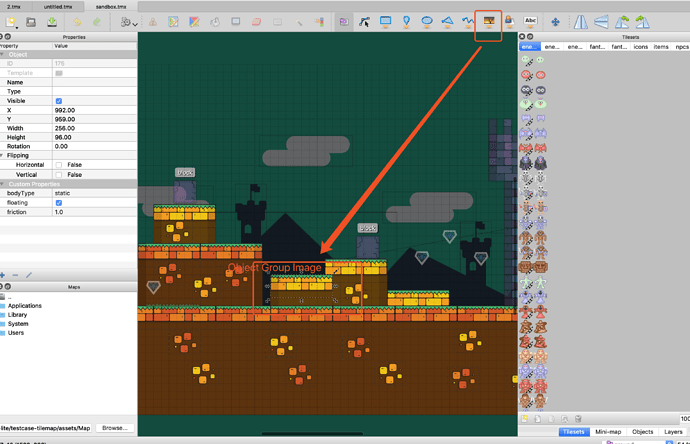The height and width of the screenshot is (444, 690).
Task: Open the icons tileset tab
Action: (x=640, y=47)
